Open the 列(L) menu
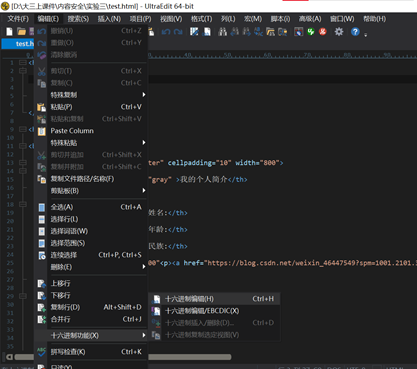Viewport: 417px width, 369px height. 228,19
